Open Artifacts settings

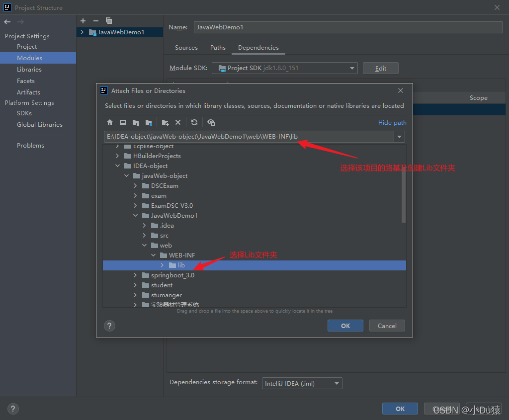(28, 92)
